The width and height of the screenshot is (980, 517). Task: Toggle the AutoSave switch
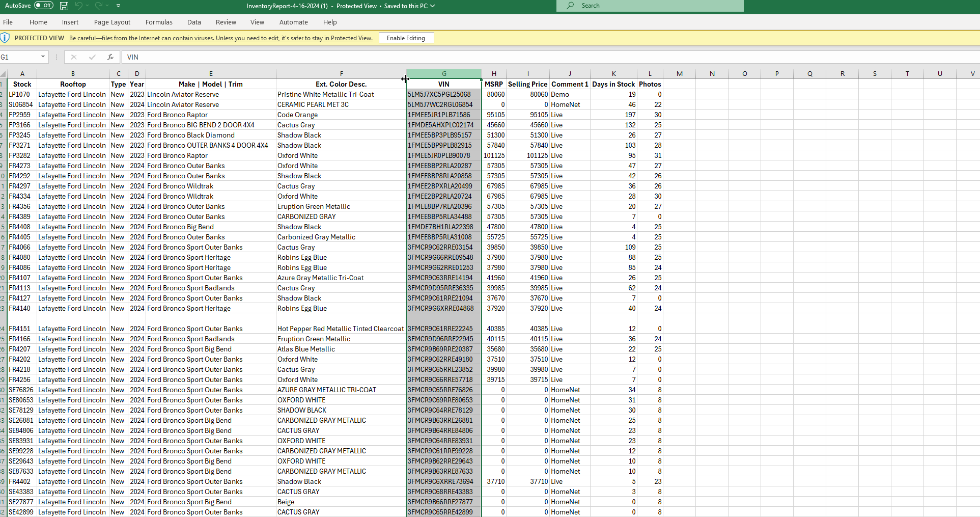44,6
